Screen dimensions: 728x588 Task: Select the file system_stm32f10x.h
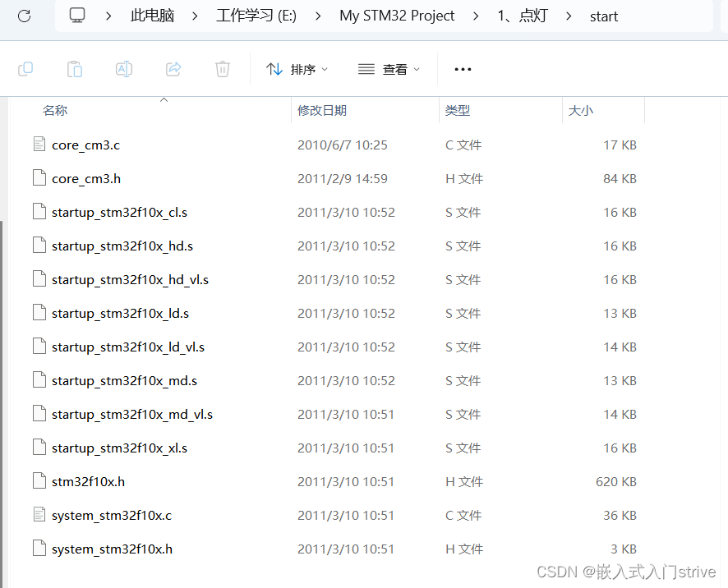(x=113, y=549)
